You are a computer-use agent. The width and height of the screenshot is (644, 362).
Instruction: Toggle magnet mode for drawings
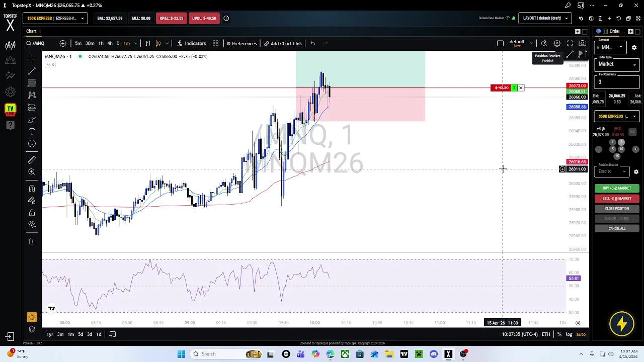pyautogui.click(x=32, y=189)
